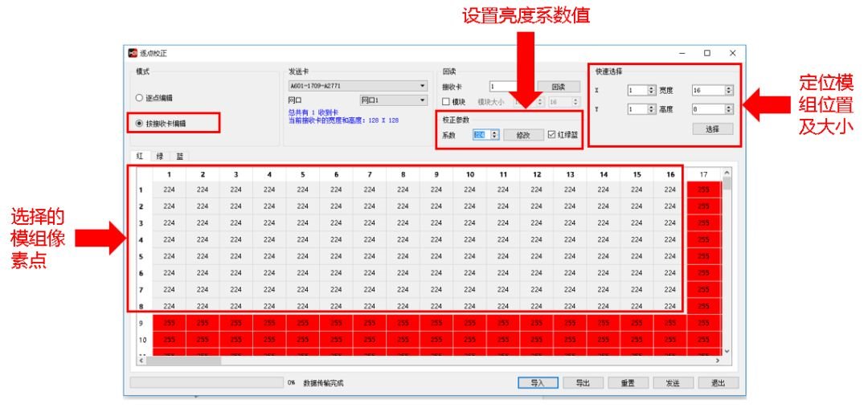Click the 数据传输完成 status text
Viewport: 868px width, 408px height.
point(323,383)
